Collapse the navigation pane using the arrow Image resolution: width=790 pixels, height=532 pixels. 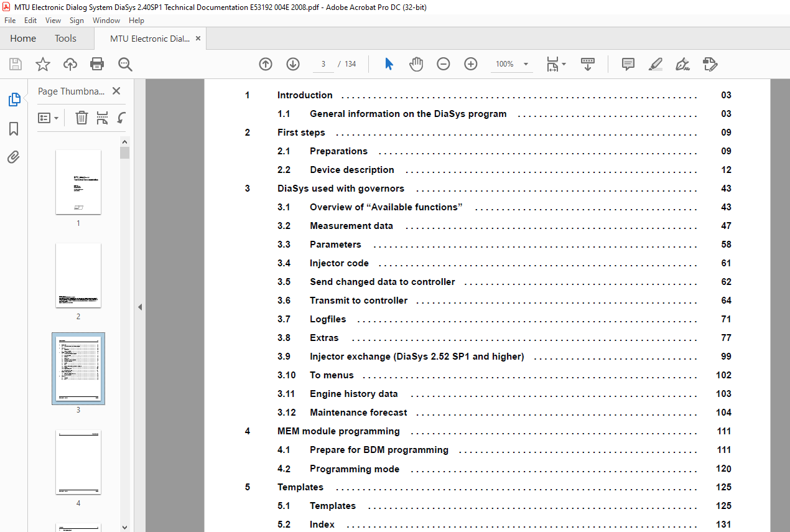pos(140,307)
